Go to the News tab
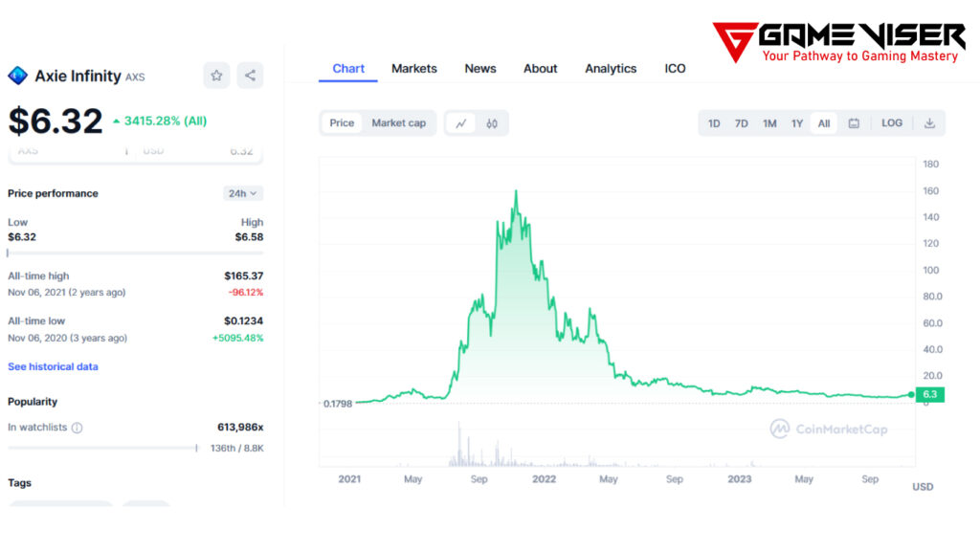 tap(480, 69)
